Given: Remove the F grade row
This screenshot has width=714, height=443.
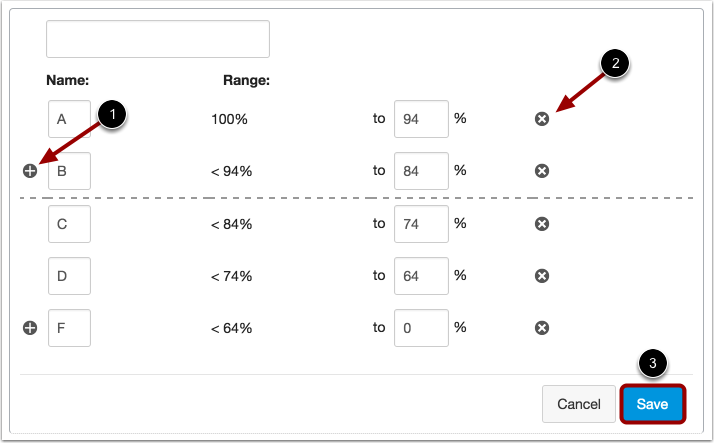Looking at the screenshot, I should click(x=541, y=328).
